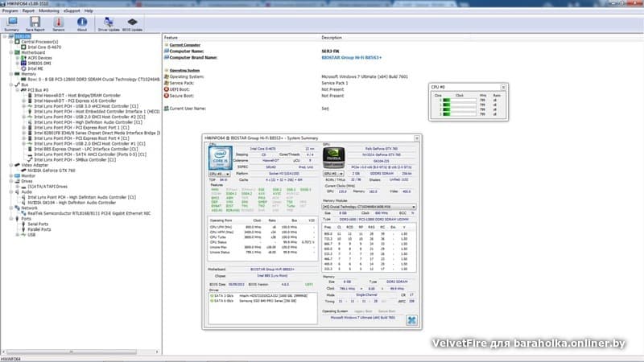Screen dimensions: 644x362
Task: Open the CPU #0 selector dropdown
Action: [220, 174]
